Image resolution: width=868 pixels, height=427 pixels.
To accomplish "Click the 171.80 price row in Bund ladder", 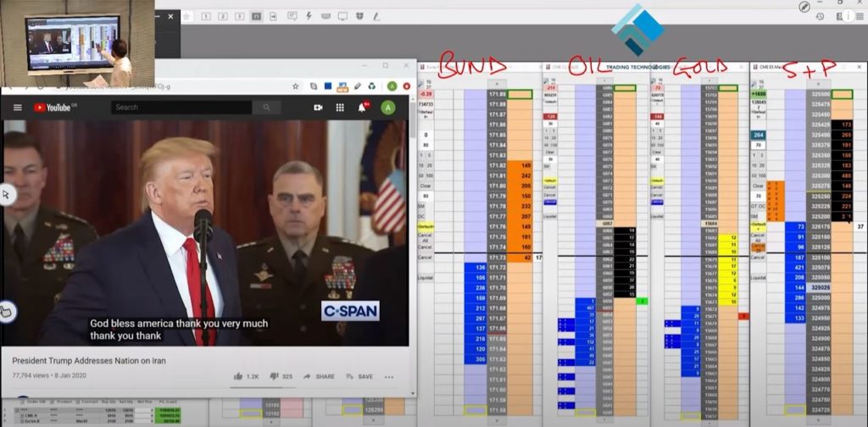I will [498, 185].
